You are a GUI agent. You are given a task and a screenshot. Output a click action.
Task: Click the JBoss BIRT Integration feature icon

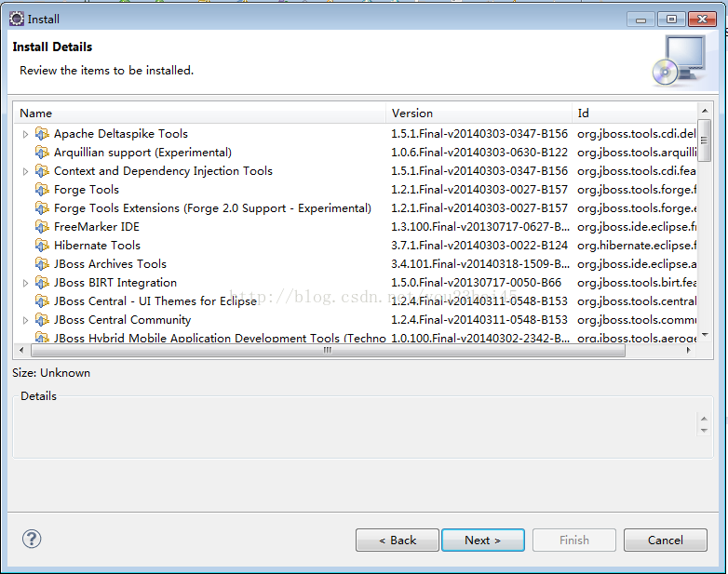coord(42,283)
